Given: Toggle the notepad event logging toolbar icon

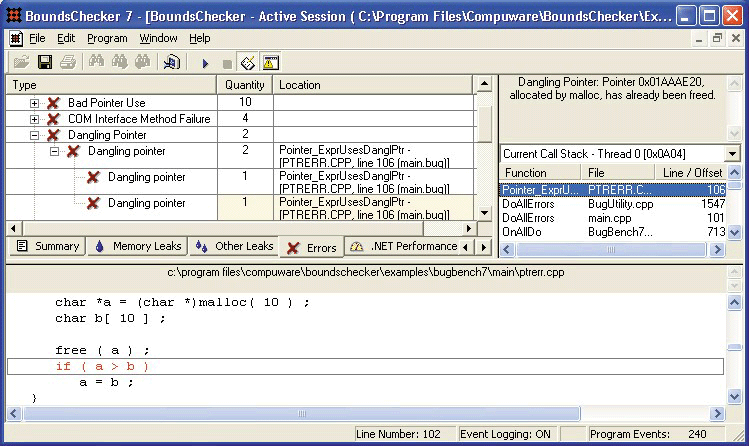Looking at the screenshot, I should (x=248, y=63).
